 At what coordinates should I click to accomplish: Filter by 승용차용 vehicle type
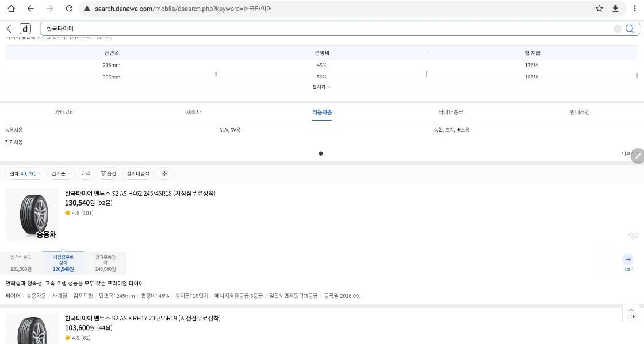point(14,130)
